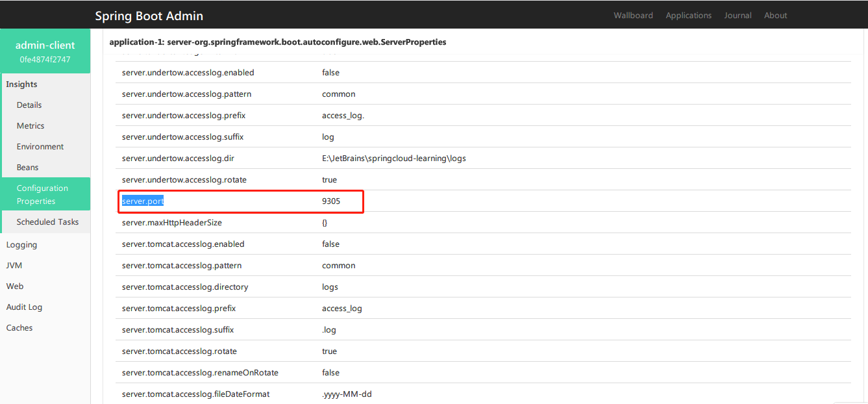The image size is (868, 404).
Task: Select server.tomcat.accesslog.suffix key
Action: click(178, 330)
